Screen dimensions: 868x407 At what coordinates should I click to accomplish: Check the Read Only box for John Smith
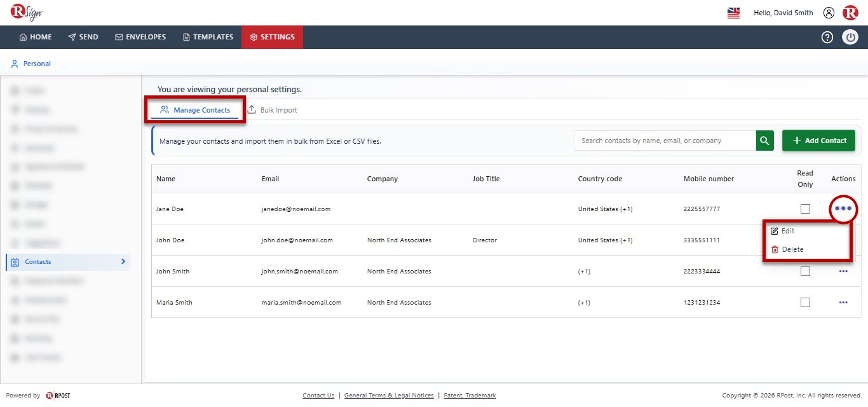coord(805,271)
